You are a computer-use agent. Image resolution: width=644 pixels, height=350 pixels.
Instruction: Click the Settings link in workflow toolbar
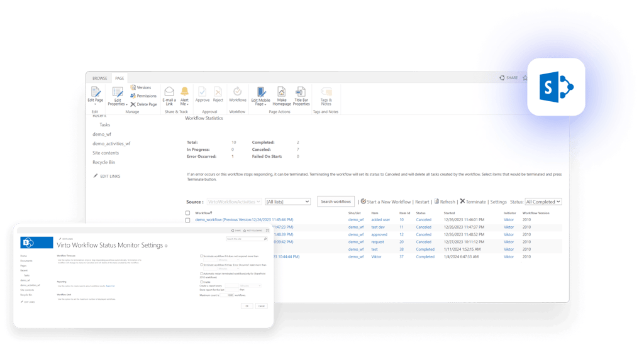(498, 202)
